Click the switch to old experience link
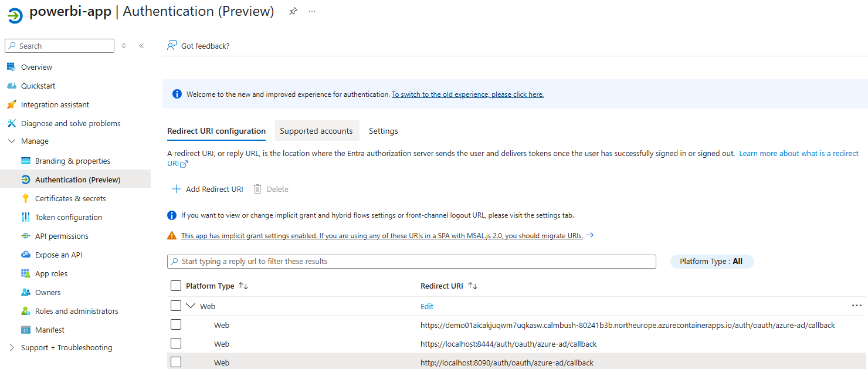 467,94
